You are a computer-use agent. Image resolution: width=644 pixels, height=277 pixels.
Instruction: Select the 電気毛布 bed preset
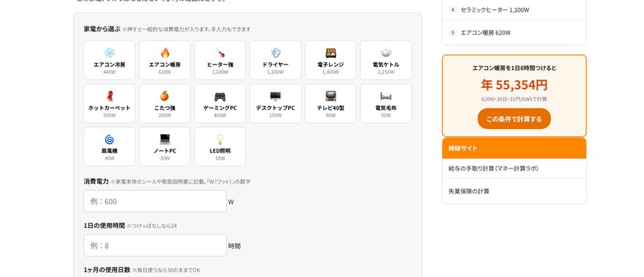click(x=386, y=103)
